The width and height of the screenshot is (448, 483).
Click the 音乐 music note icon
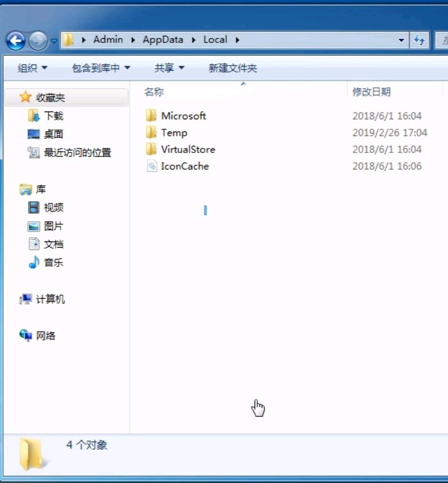click(x=34, y=262)
